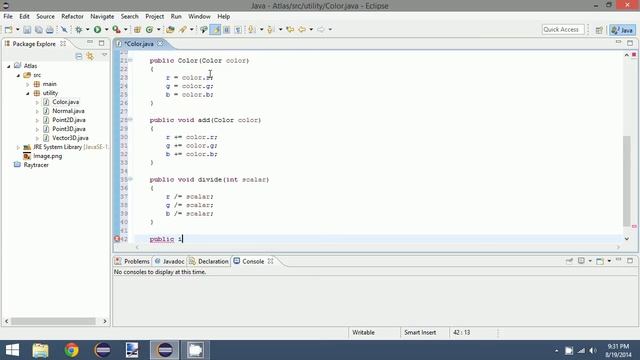Click the New file toolbar icon
The width and height of the screenshot is (640, 360).
[8, 29]
